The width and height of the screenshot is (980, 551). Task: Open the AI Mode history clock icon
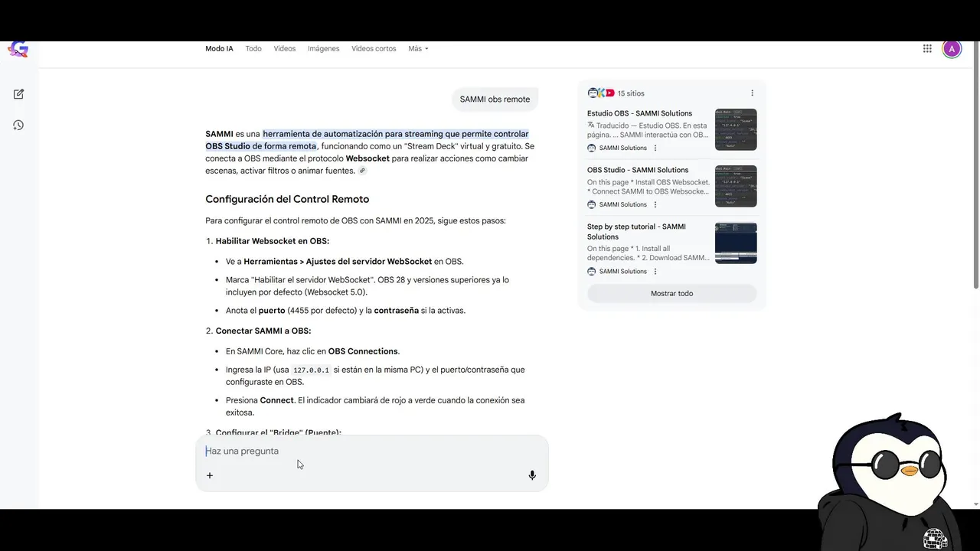[18, 125]
